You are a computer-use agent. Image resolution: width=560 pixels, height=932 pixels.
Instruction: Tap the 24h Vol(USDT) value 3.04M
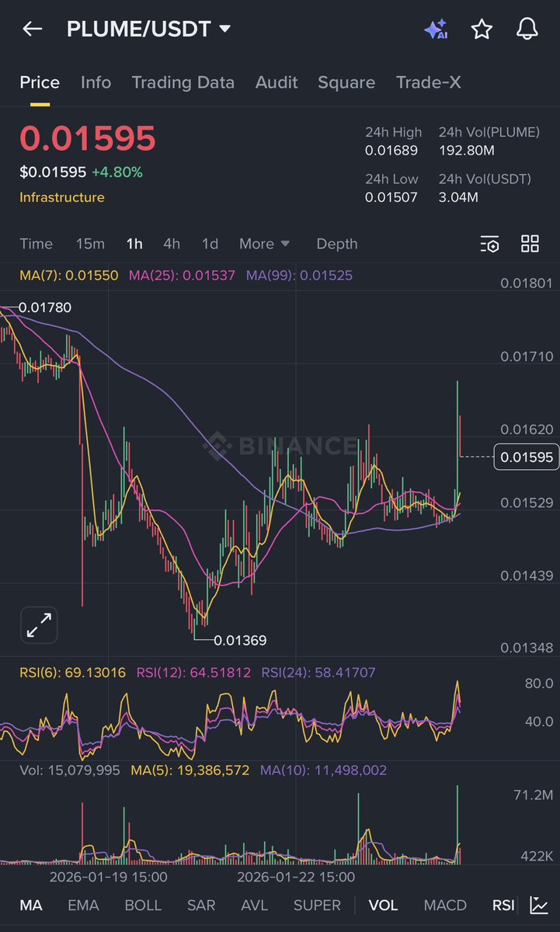click(458, 197)
